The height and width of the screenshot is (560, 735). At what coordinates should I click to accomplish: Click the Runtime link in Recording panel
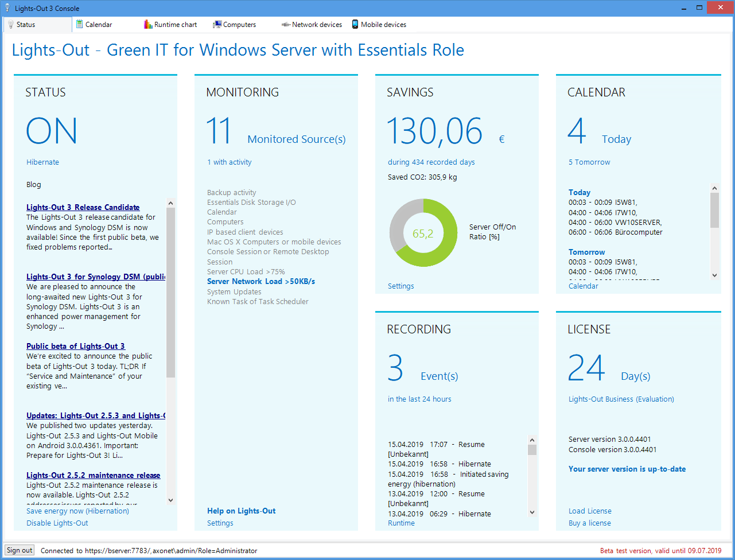pos(401,523)
